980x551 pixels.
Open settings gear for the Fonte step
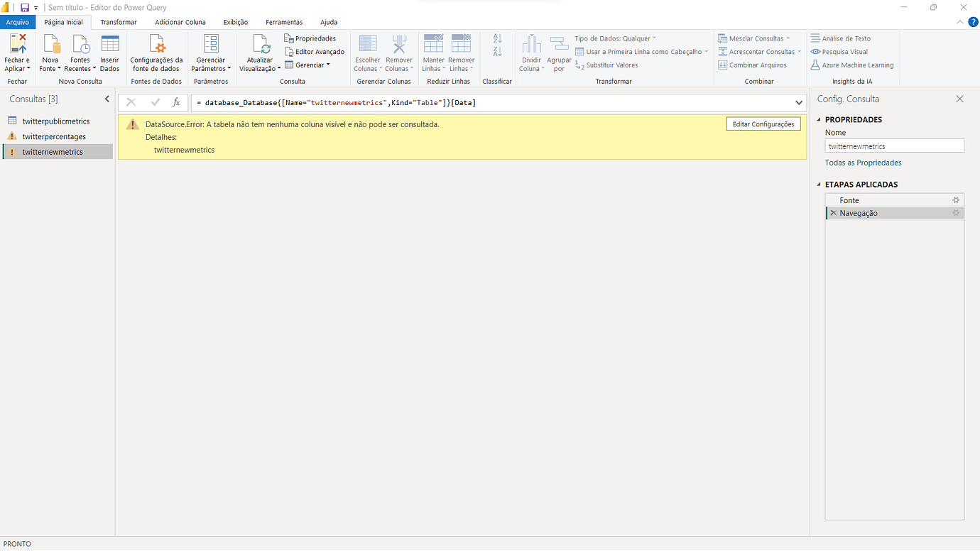coord(956,200)
